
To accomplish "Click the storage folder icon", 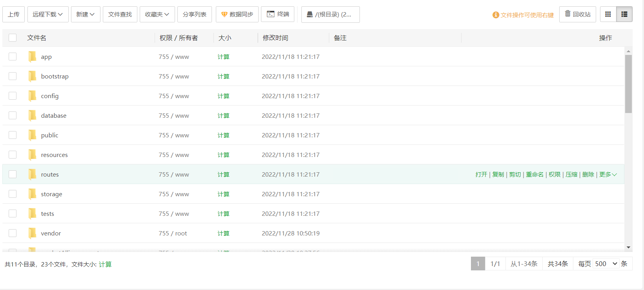I will click(x=32, y=194).
